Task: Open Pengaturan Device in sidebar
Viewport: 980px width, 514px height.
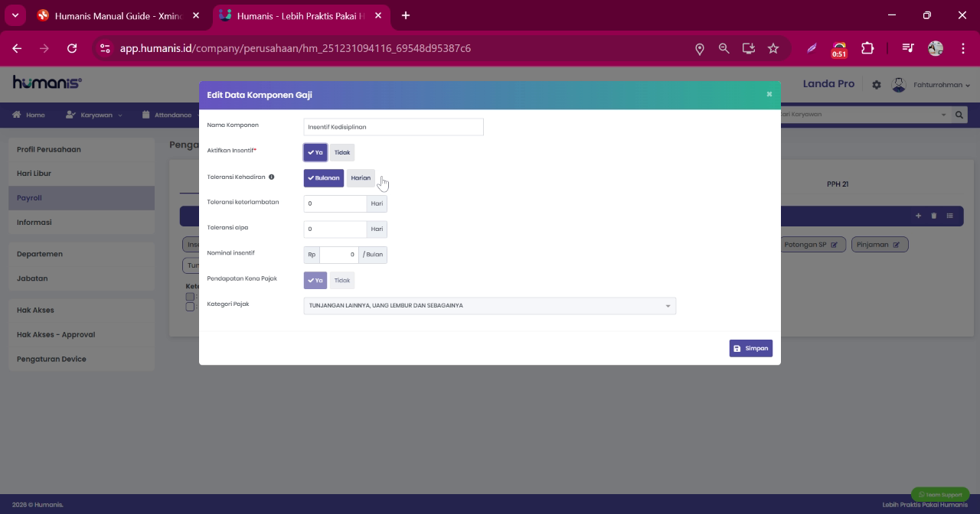Action: 81,359
